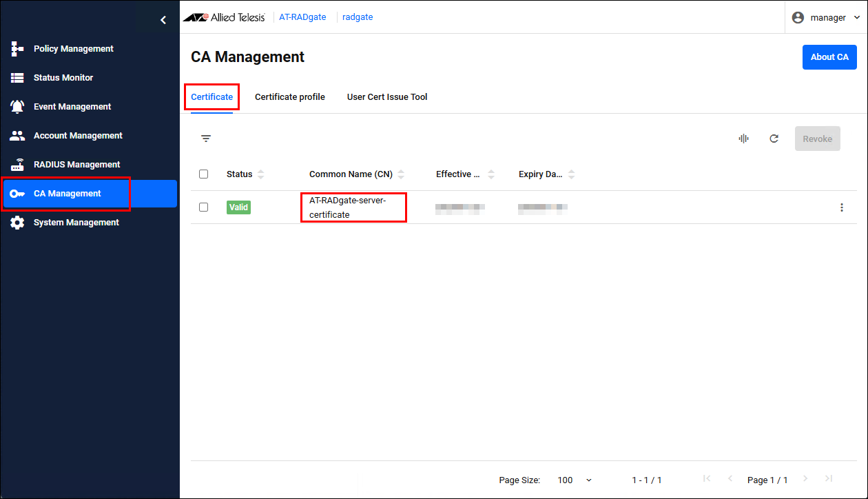
Task: Switch to the Certificate tab
Action: tap(211, 97)
